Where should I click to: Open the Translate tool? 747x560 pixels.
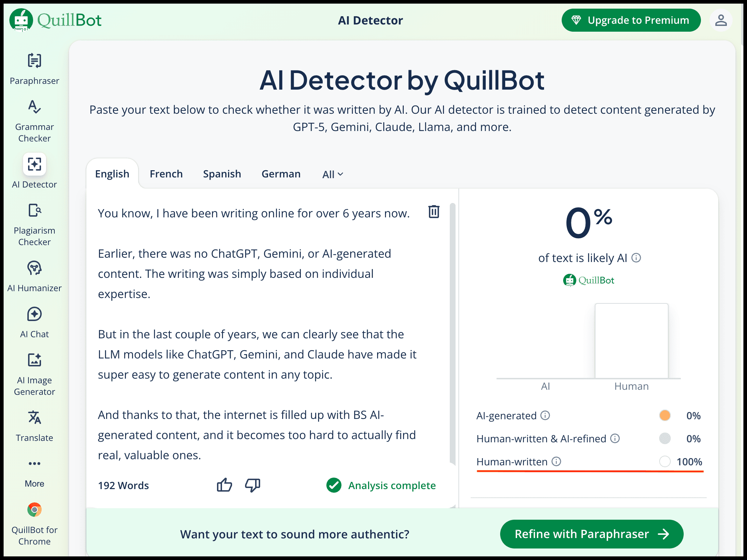[x=35, y=426]
